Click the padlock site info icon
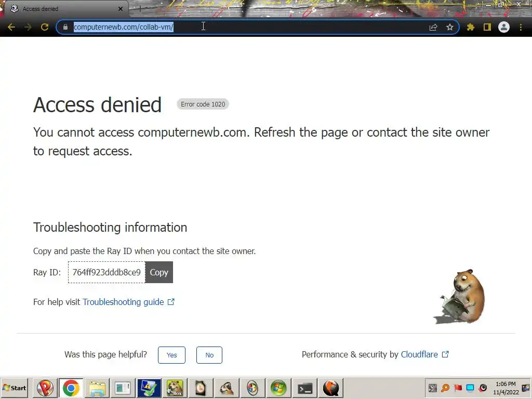Viewport: 532px width, 399px height. coord(65,27)
